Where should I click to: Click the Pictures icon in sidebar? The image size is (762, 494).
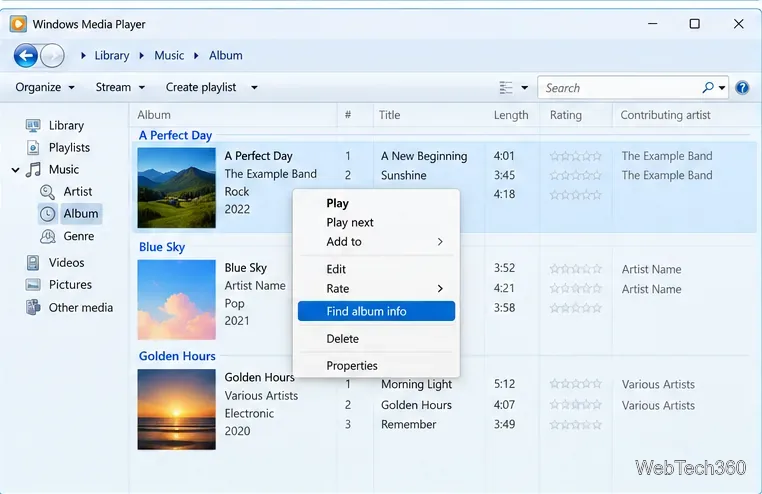click(33, 285)
